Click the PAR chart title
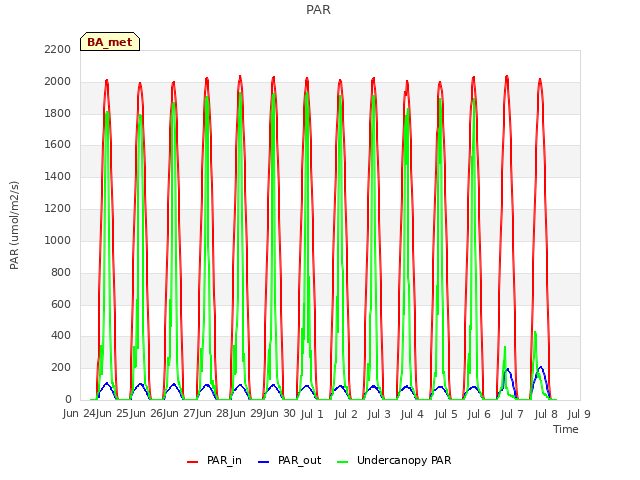This screenshot has width=640, height=480. 318,9
